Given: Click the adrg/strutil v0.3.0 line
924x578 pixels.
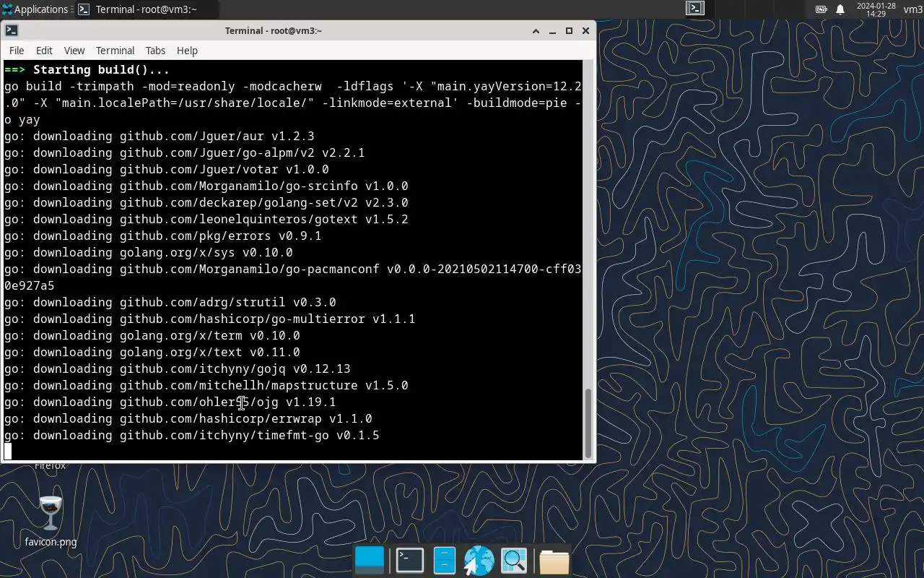Looking at the screenshot, I should coord(170,302).
